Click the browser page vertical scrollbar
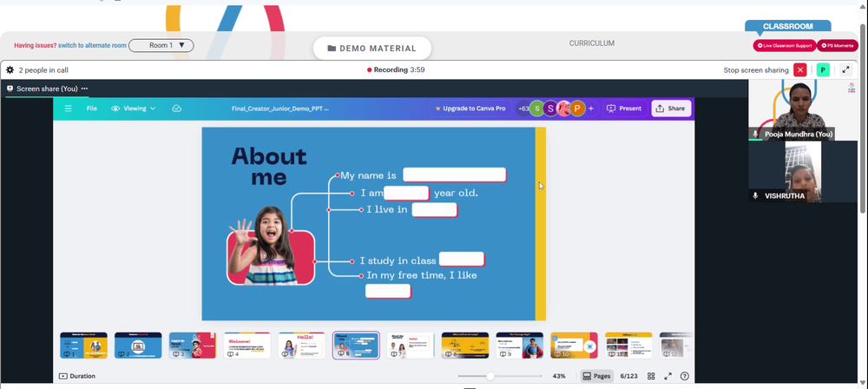 864,117
